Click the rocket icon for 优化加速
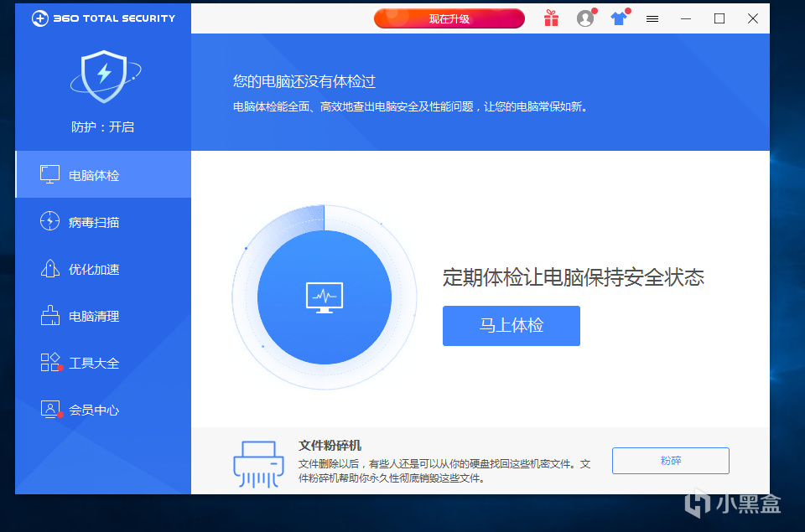This screenshot has height=532, width=805. [x=49, y=268]
